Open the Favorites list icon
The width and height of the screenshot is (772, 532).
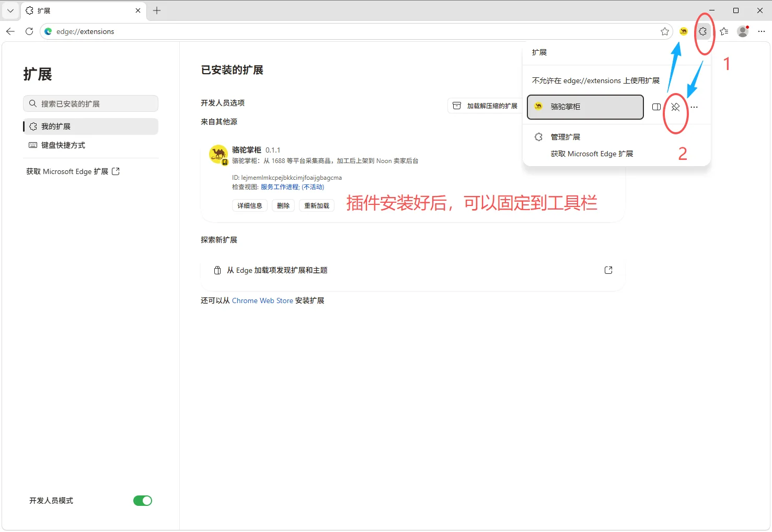coord(724,31)
